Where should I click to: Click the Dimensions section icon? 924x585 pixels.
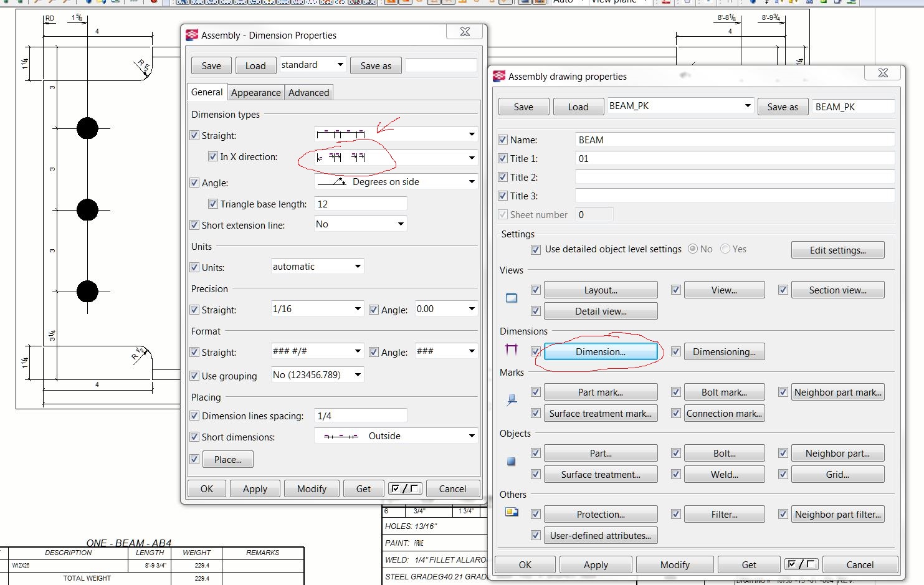tap(512, 350)
